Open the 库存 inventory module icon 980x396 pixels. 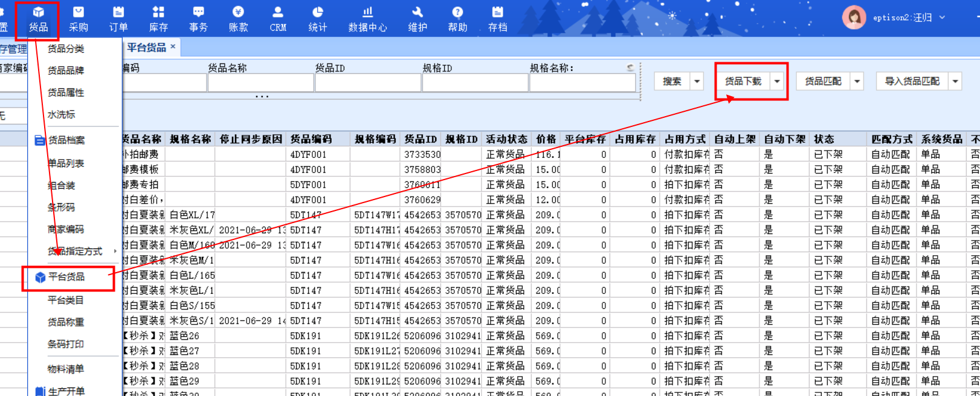158,19
